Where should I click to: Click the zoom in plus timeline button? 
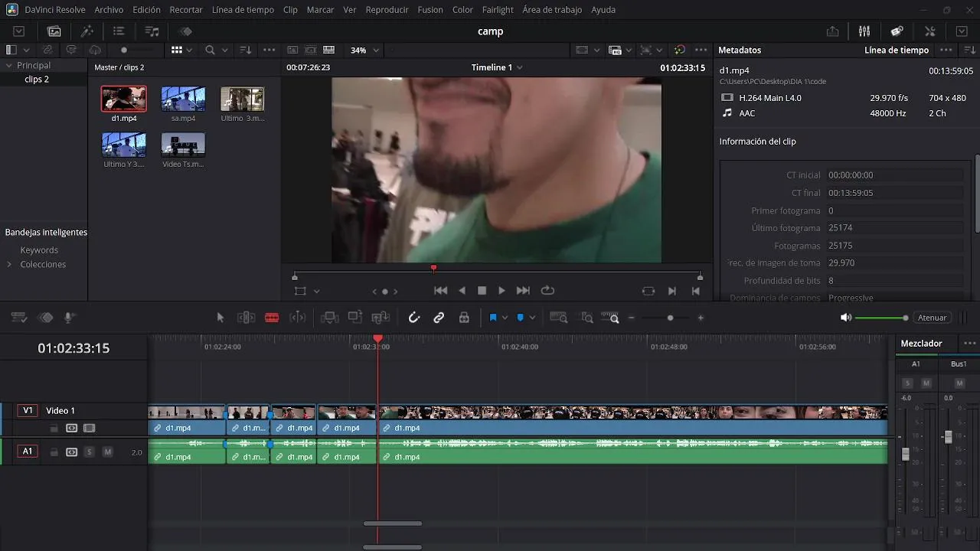(701, 318)
